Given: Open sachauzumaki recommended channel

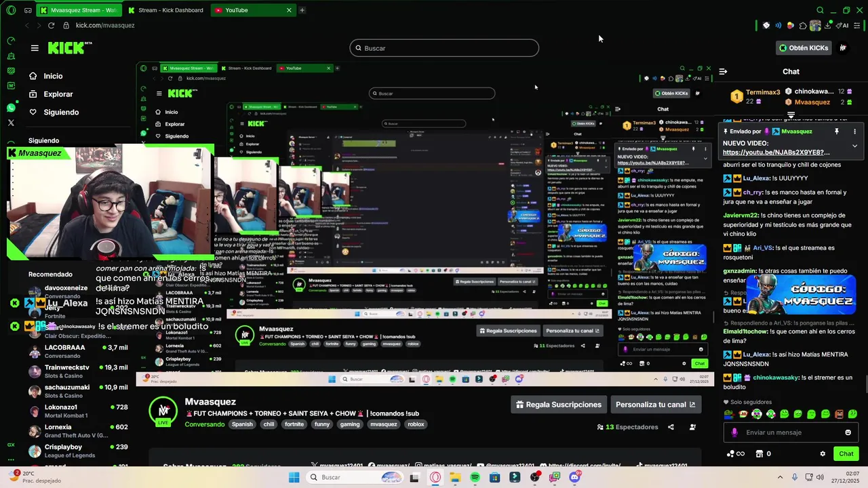Looking at the screenshot, I should point(78,390).
